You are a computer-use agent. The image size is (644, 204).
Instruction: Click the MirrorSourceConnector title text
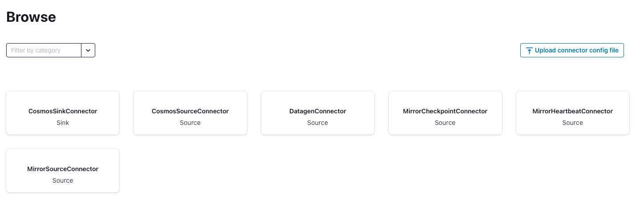63,169
